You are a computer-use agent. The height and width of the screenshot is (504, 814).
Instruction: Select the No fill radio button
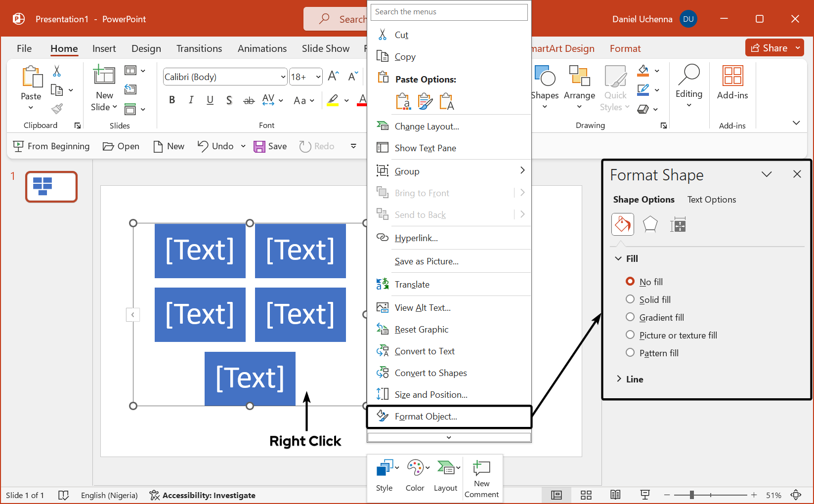point(630,281)
